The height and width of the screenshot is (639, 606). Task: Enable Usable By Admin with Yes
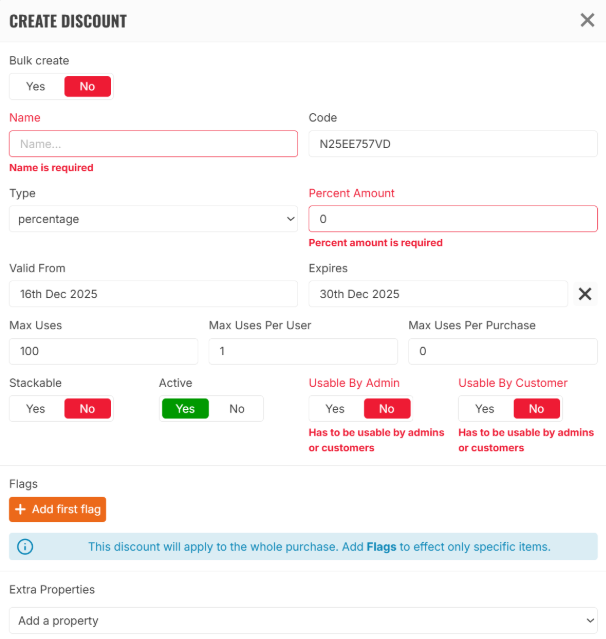[x=335, y=409]
